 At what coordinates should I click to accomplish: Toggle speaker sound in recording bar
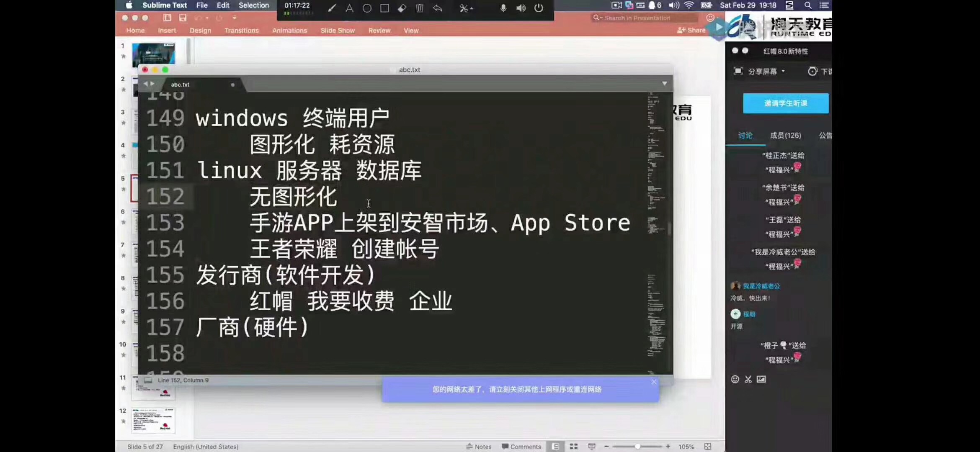tap(521, 8)
